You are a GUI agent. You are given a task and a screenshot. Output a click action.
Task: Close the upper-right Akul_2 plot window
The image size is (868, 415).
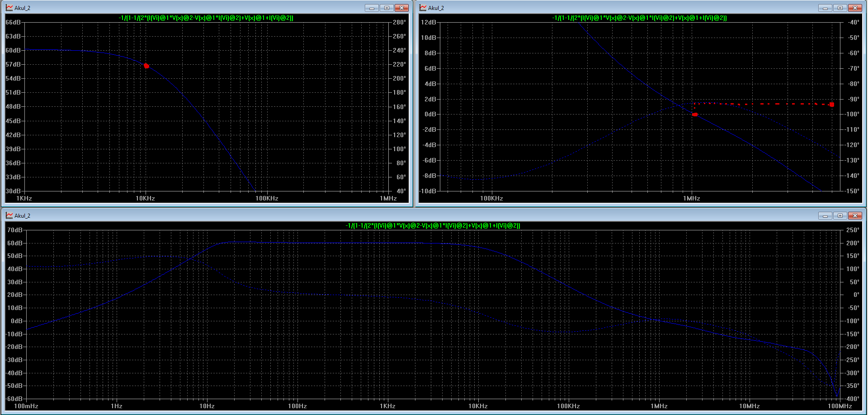tap(855, 8)
